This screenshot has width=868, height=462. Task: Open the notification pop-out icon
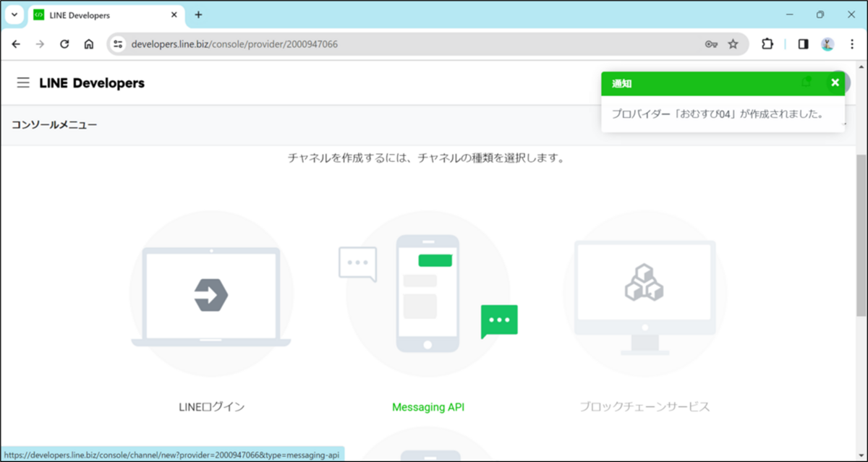point(807,83)
